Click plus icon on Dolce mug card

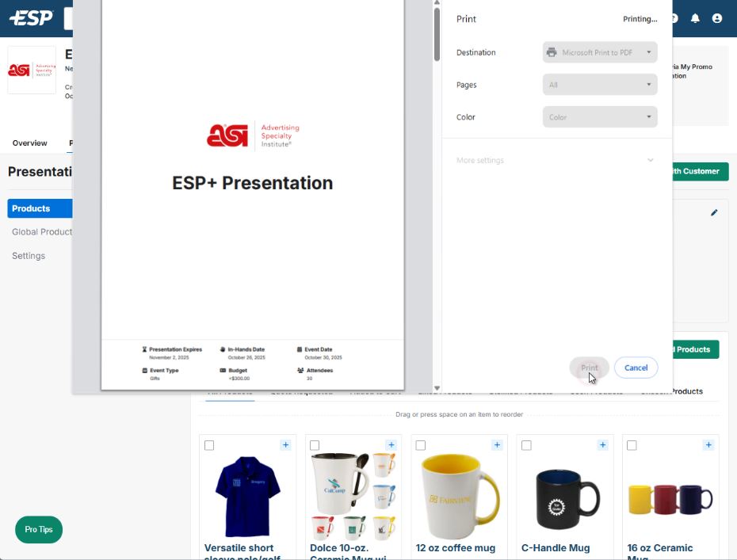tap(391, 445)
